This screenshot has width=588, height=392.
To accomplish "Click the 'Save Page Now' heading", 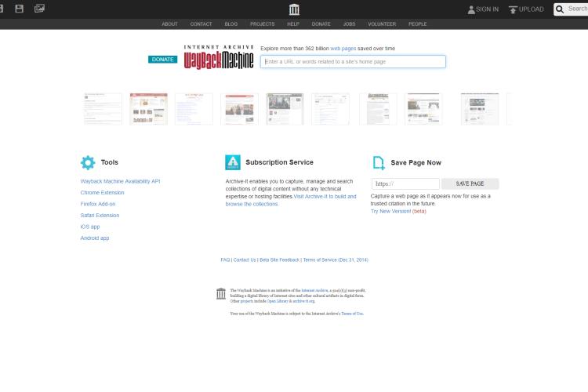I will (x=416, y=163).
